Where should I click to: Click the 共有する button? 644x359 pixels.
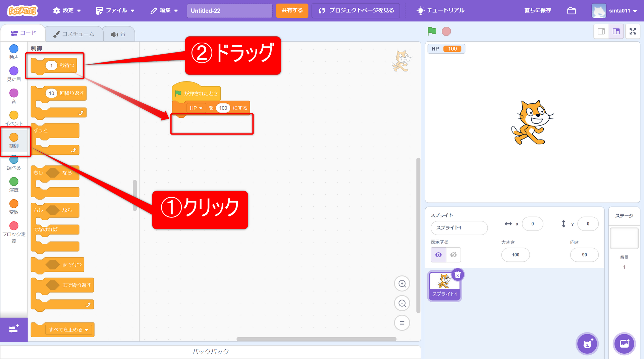coord(292,11)
